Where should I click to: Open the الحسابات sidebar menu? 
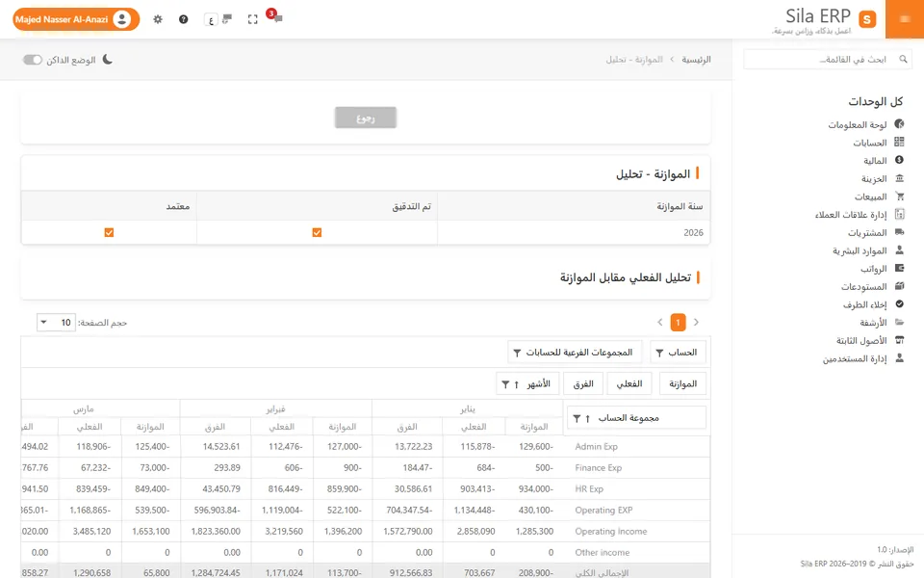(x=870, y=143)
